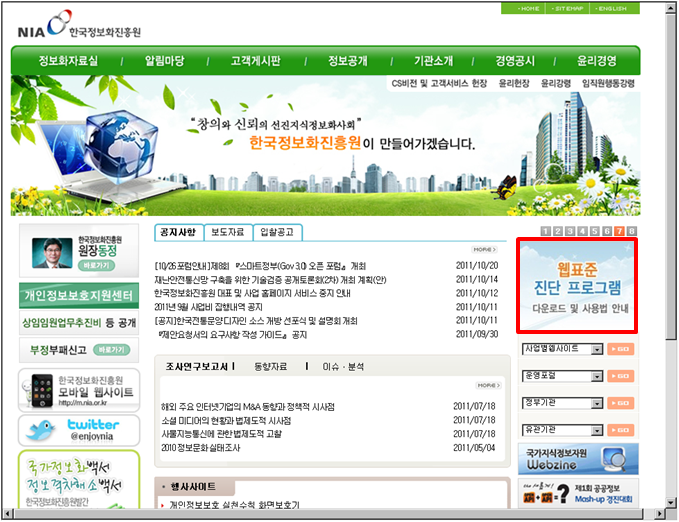679x522 pixels.
Task: Expand the 운영포털 dropdown
Action: pos(597,377)
